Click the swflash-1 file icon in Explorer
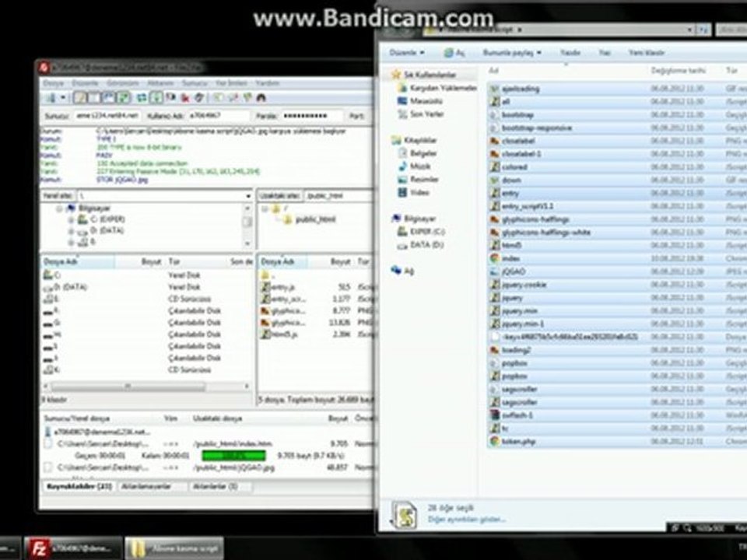747x560 pixels. coord(495,415)
